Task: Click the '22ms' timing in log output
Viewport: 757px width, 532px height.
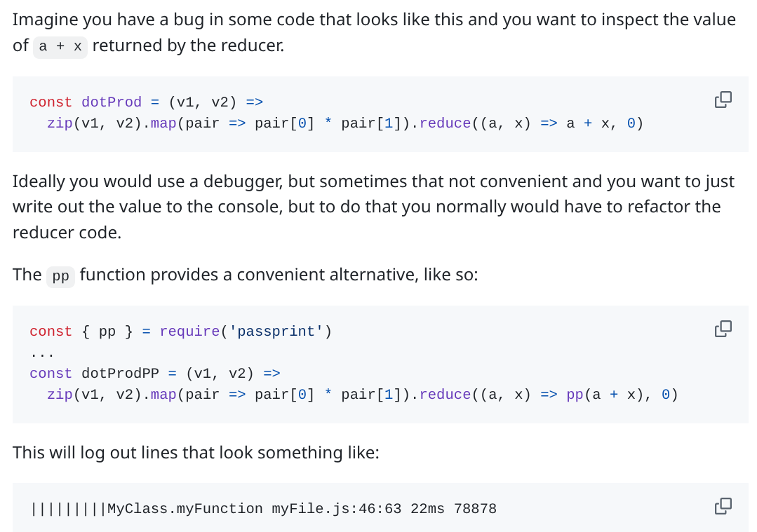Action: click(427, 509)
